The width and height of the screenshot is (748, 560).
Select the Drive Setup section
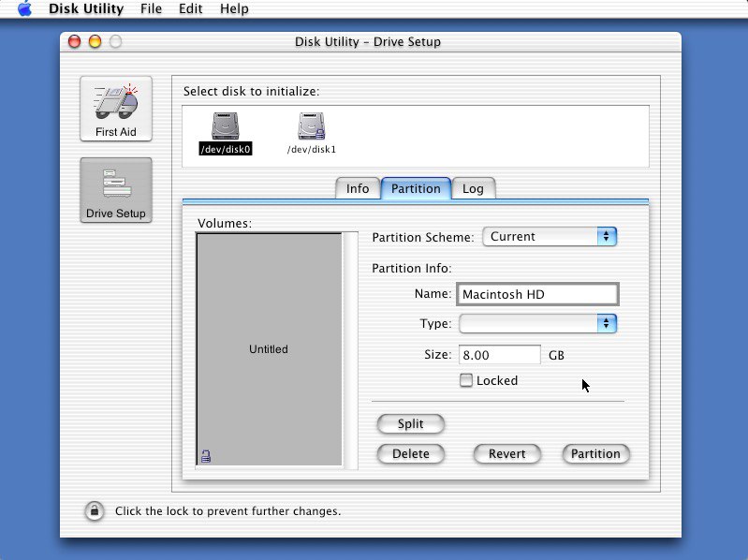(x=116, y=190)
